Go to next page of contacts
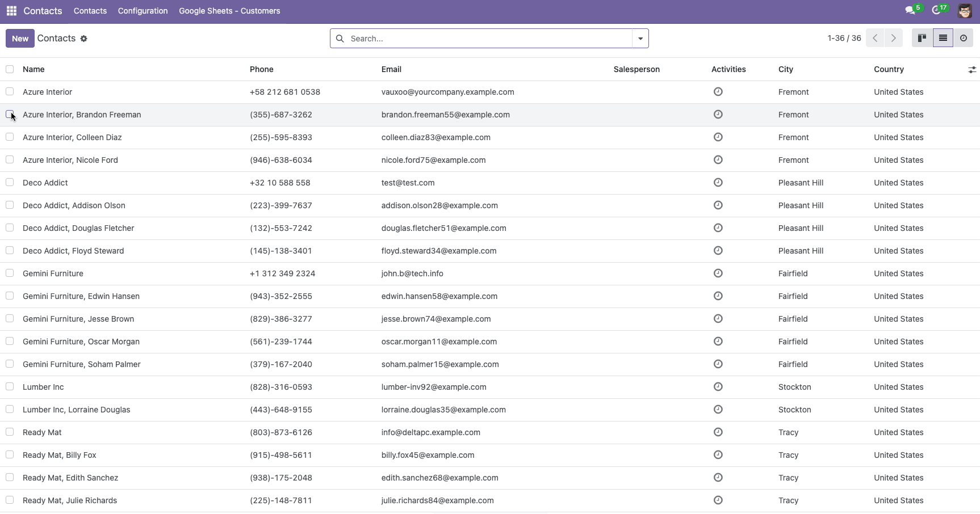The height and width of the screenshot is (514, 980). pyautogui.click(x=894, y=38)
